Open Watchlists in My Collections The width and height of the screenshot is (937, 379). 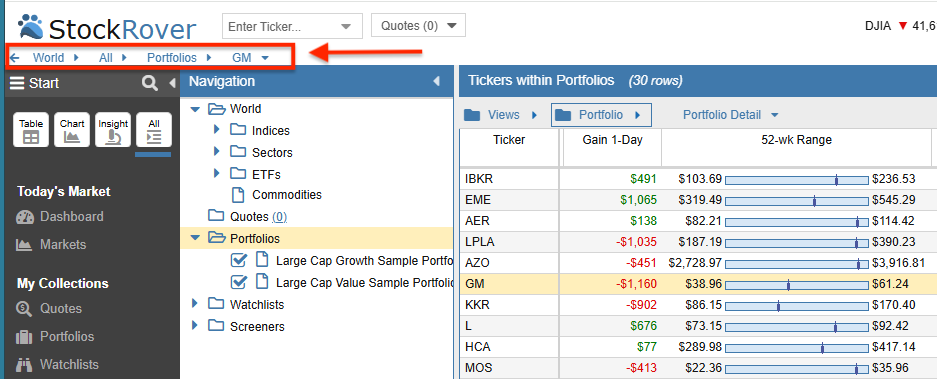[57, 364]
